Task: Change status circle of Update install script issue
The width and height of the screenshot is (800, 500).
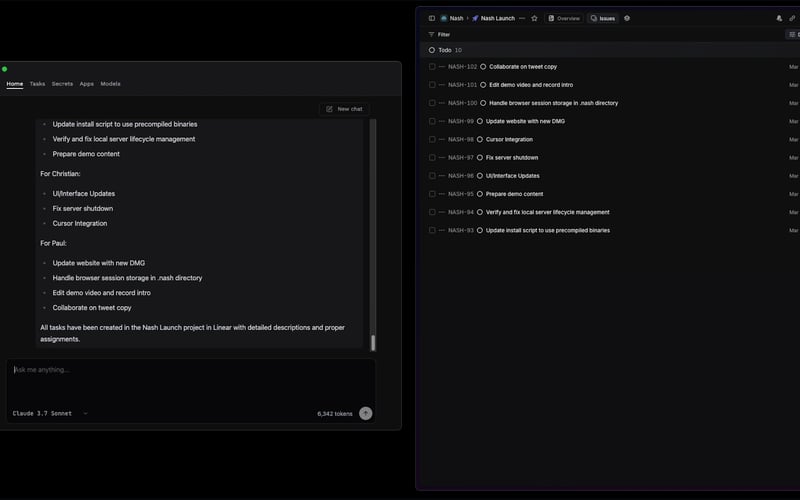Action: [480, 231]
